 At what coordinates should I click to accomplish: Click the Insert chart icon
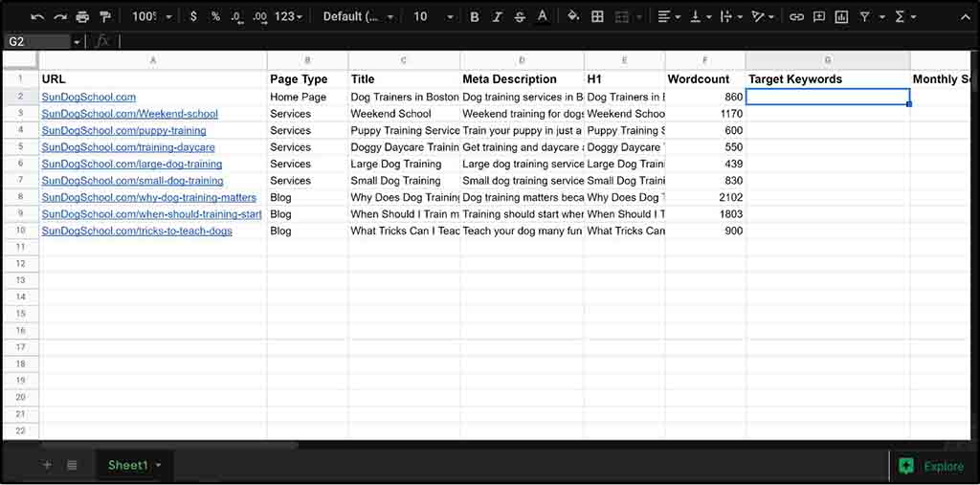pos(841,16)
